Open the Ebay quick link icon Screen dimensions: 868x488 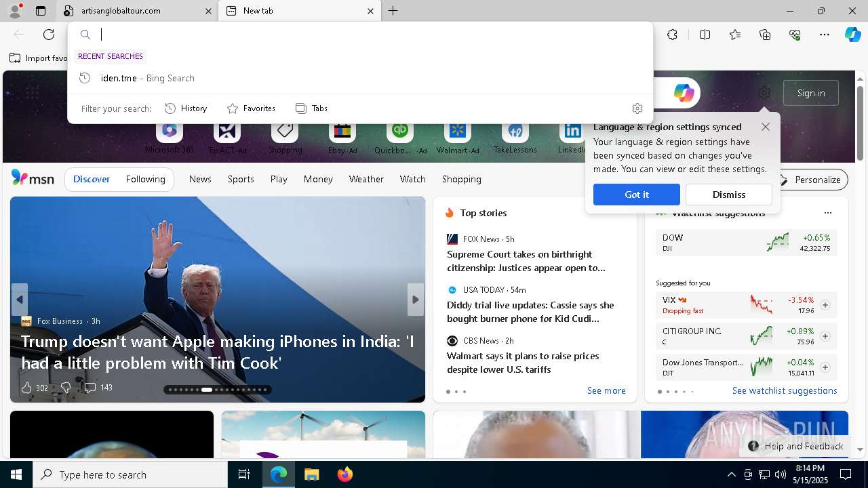[342, 130]
